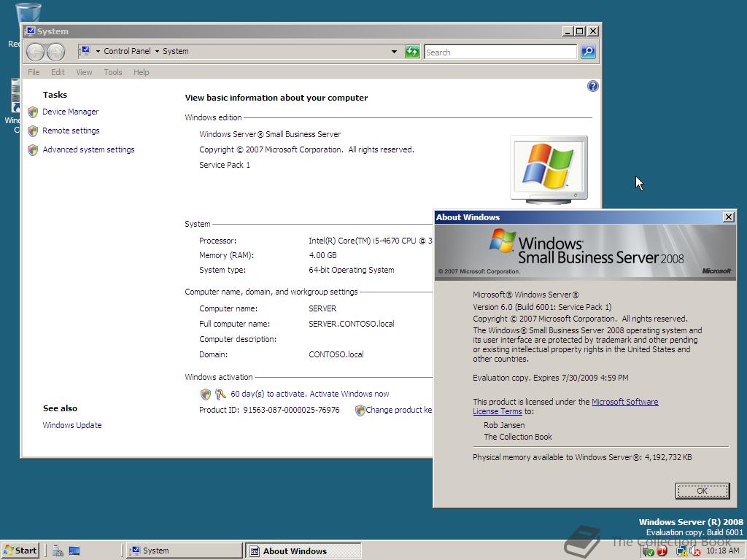Screen dimensions: 747x560
Task: Click the network tray icon with warning
Action: [x=682, y=551]
